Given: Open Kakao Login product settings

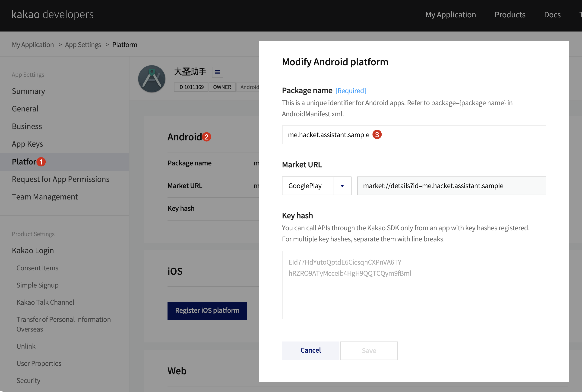Looking at the screenshot, I should [x=33, y=250].
